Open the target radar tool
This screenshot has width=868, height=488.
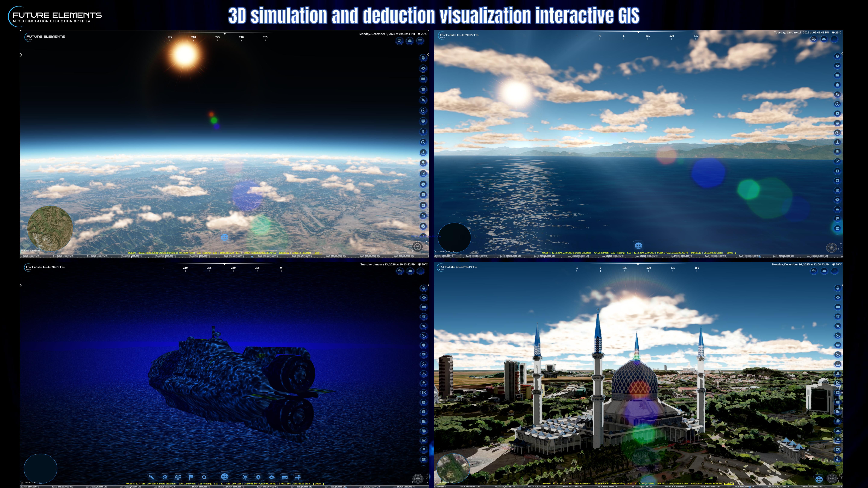[x=178, y=477]
